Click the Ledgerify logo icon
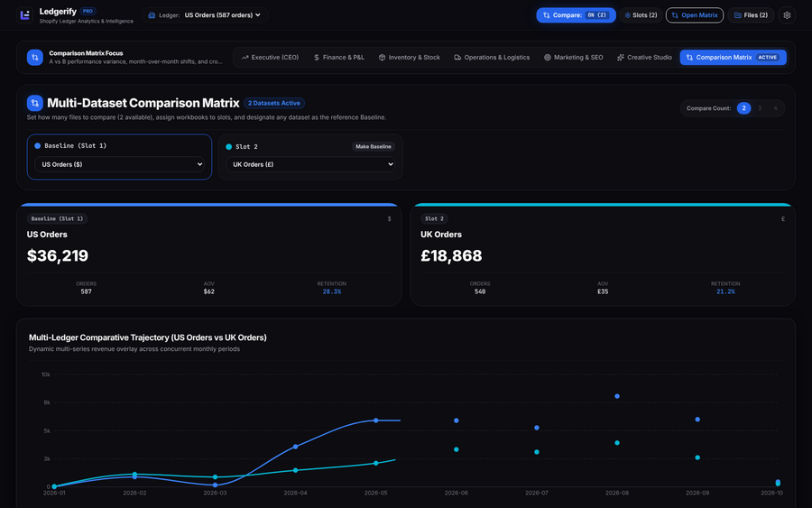 [24, 15]
